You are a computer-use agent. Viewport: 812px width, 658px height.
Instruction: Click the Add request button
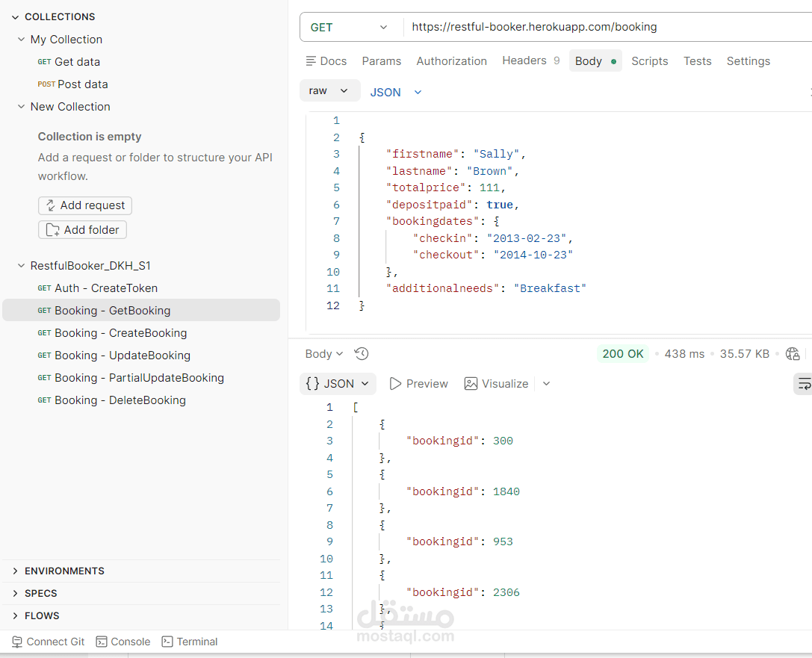(85, 205)
